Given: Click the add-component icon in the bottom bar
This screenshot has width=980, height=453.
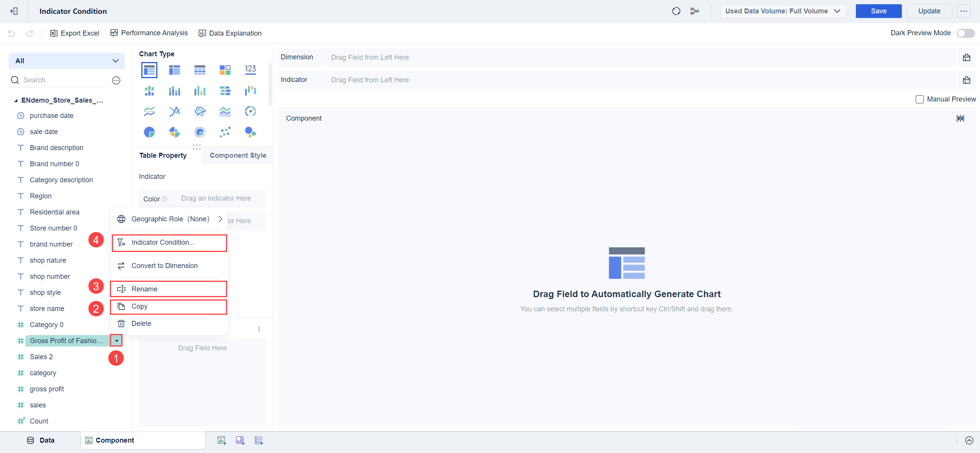Looking at the screenshot, I should tap(221, 440).
